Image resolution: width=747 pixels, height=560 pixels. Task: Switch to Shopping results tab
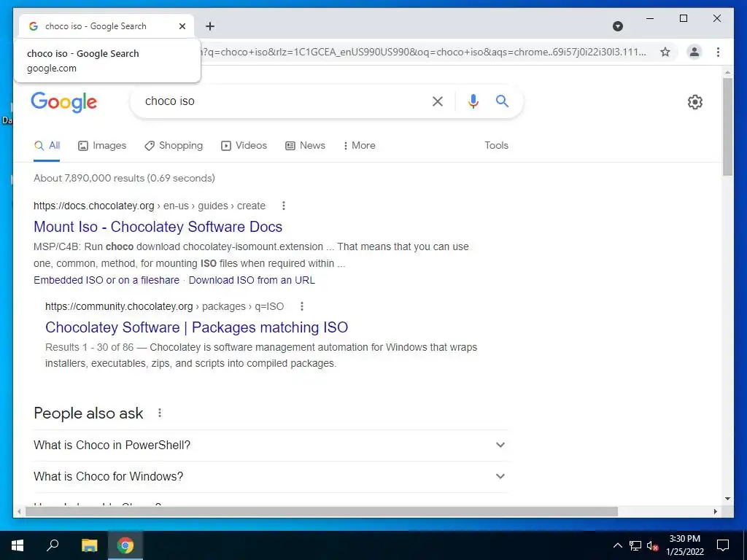[174, 146]
